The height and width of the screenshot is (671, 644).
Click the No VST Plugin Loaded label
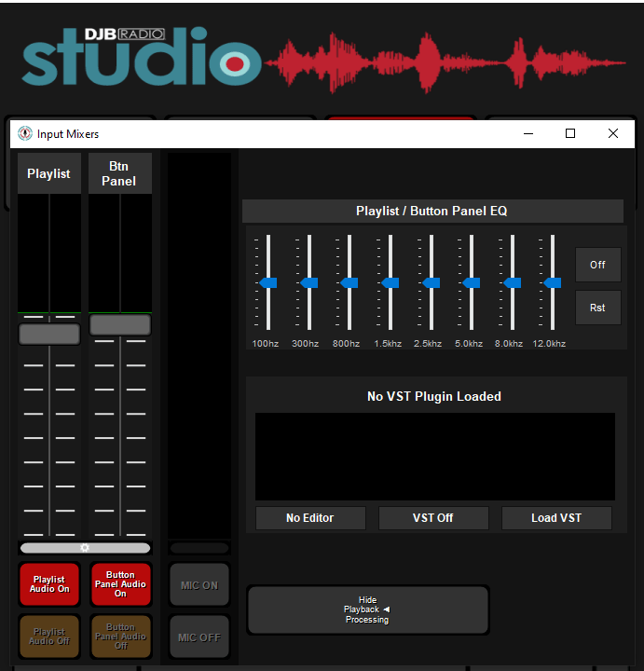point(434,396)
